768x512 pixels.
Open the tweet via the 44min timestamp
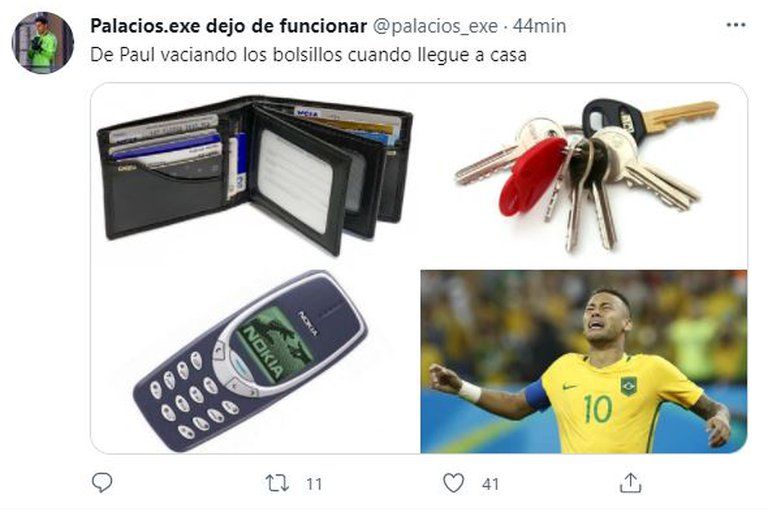pos(539,26)
